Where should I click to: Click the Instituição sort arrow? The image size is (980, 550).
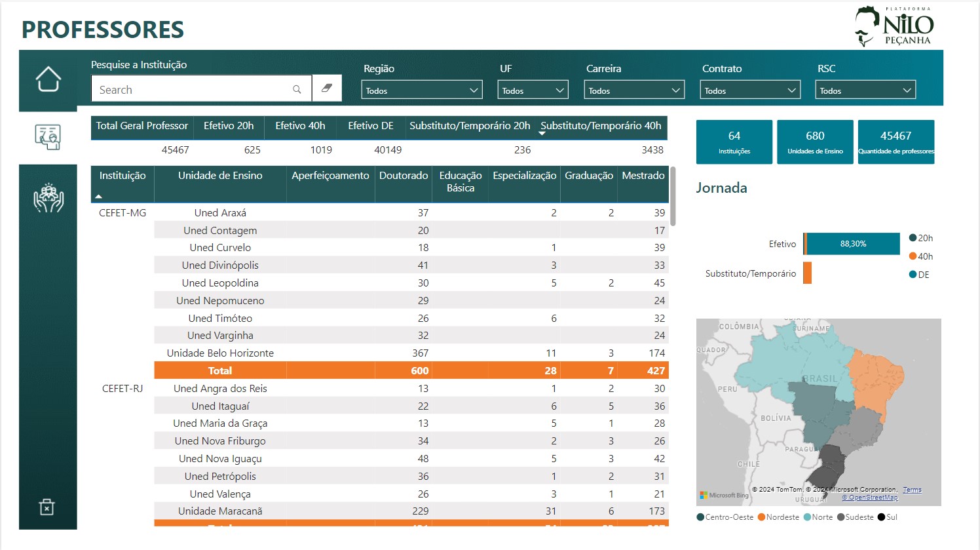point(99,196)
